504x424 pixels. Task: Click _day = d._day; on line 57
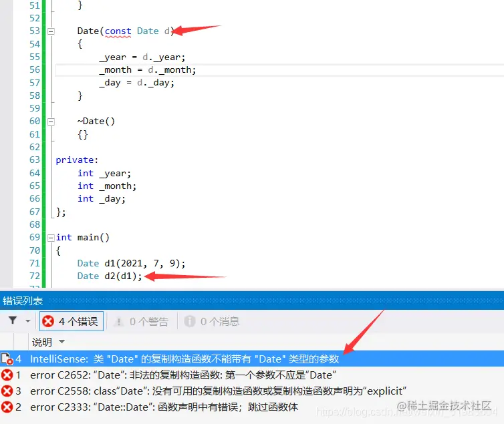point(136,83)
